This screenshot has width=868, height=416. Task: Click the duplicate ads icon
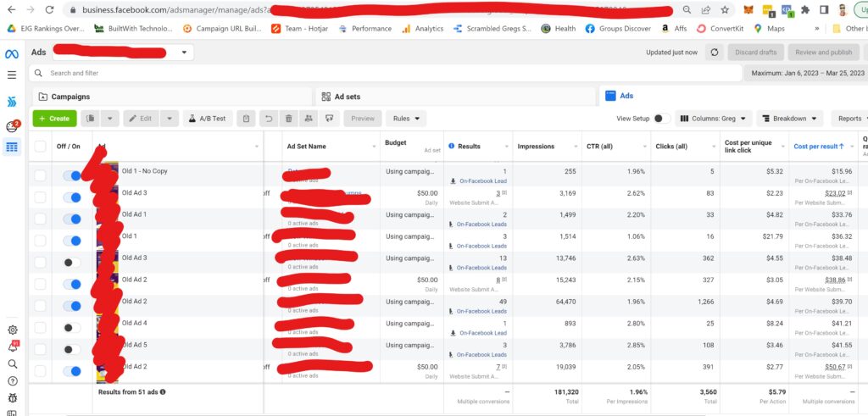91,119
